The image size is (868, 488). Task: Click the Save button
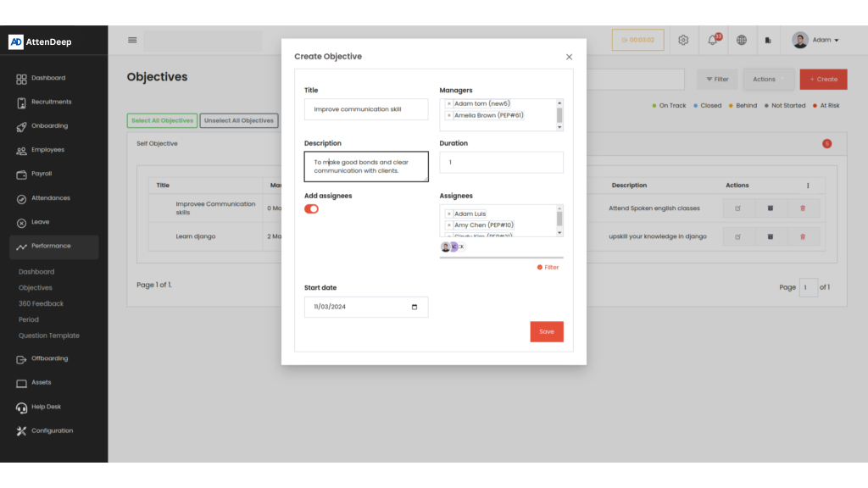(x=546, y=331)
